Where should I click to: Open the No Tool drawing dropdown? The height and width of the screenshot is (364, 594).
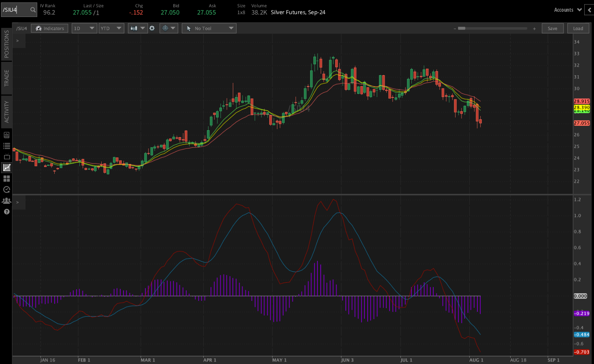pos(209,28)
